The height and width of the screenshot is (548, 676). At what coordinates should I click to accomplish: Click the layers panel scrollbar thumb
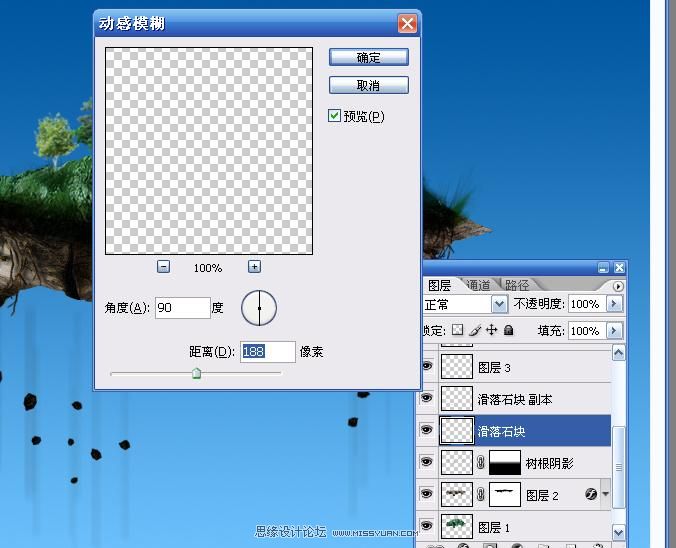[619, 467]
